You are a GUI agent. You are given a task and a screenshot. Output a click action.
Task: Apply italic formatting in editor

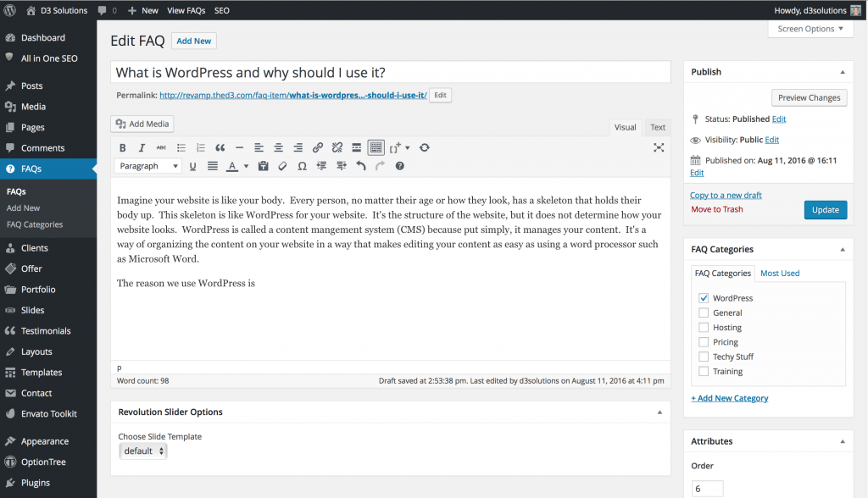tap(142, 147)
